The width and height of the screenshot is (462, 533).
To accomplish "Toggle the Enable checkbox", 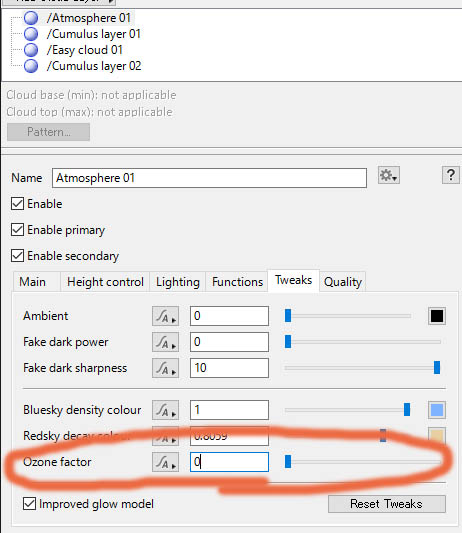I will pos(17,204).
